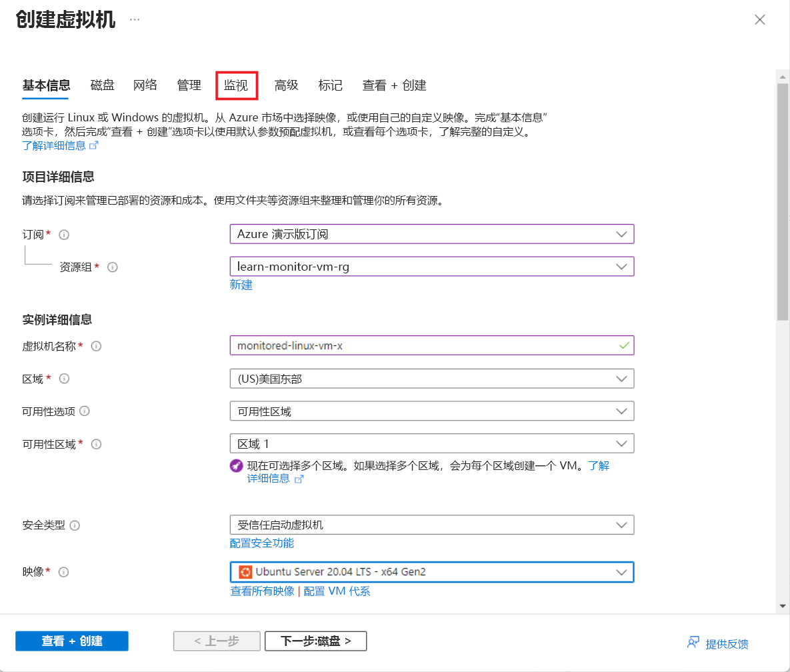790x672 pixels.
Task: Open the 查看所有映像 link
Action: (262, 591)
